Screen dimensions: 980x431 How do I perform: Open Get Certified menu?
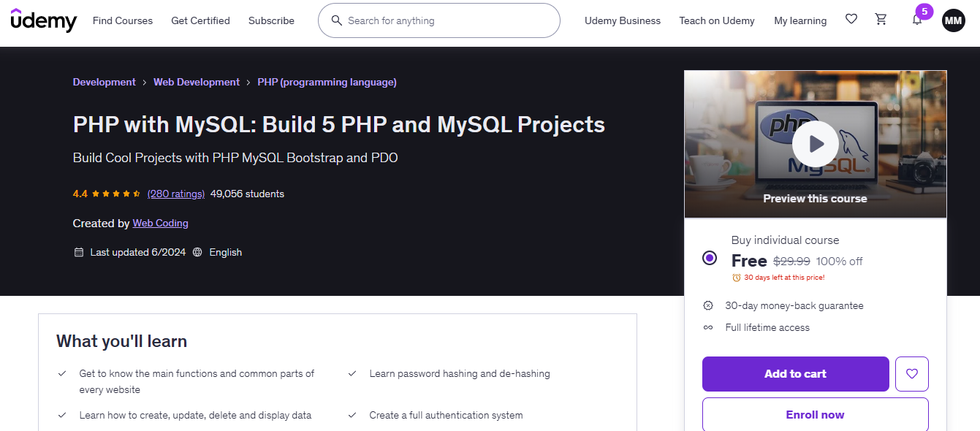point(200,20)
